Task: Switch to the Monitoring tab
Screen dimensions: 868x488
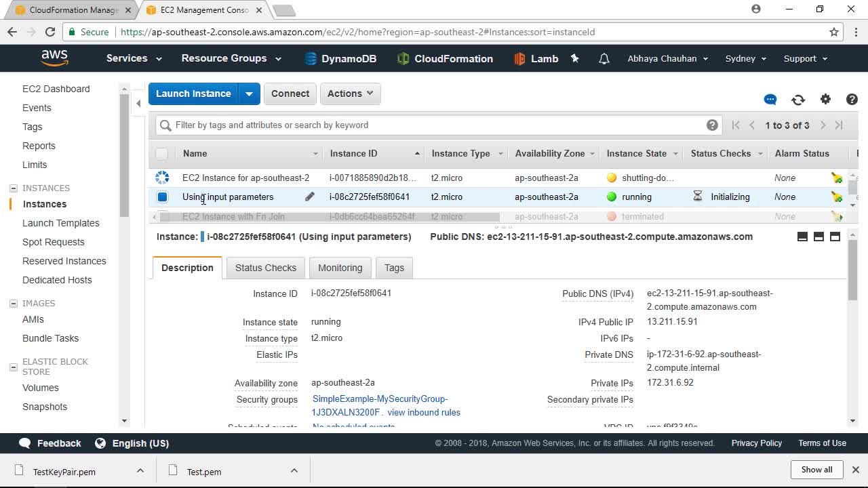Action: (340, 268)
